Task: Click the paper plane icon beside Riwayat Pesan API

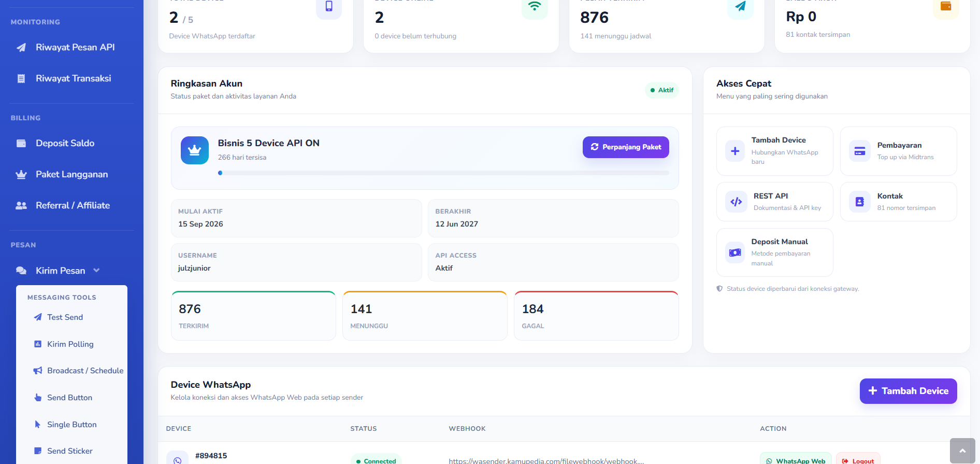Action: (21, 48)
